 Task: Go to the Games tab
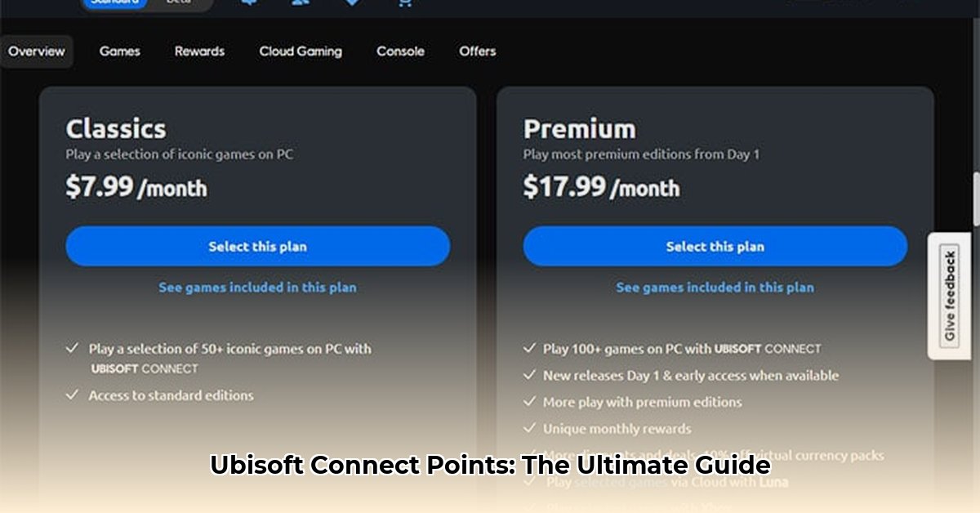click(119, 51)
